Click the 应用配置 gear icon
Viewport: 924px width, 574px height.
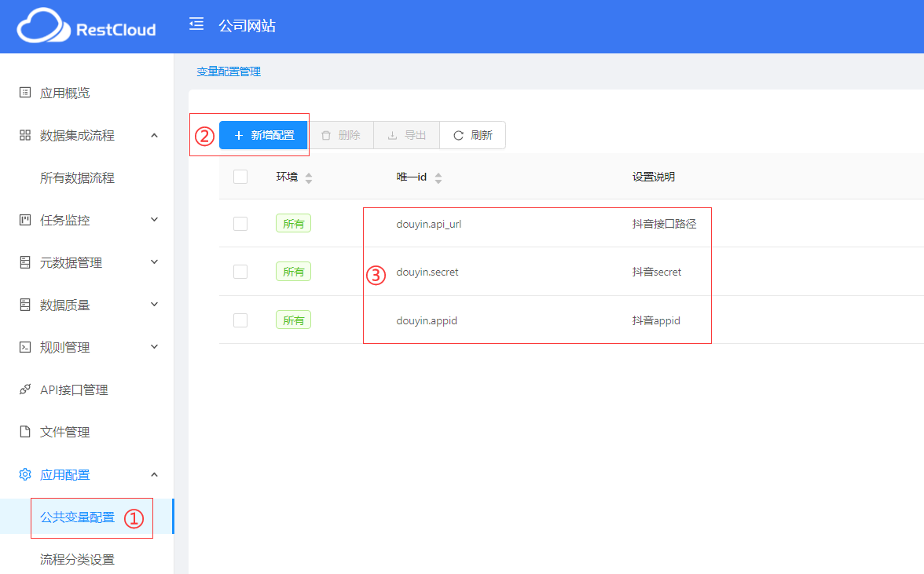click(x=25, y=474)
